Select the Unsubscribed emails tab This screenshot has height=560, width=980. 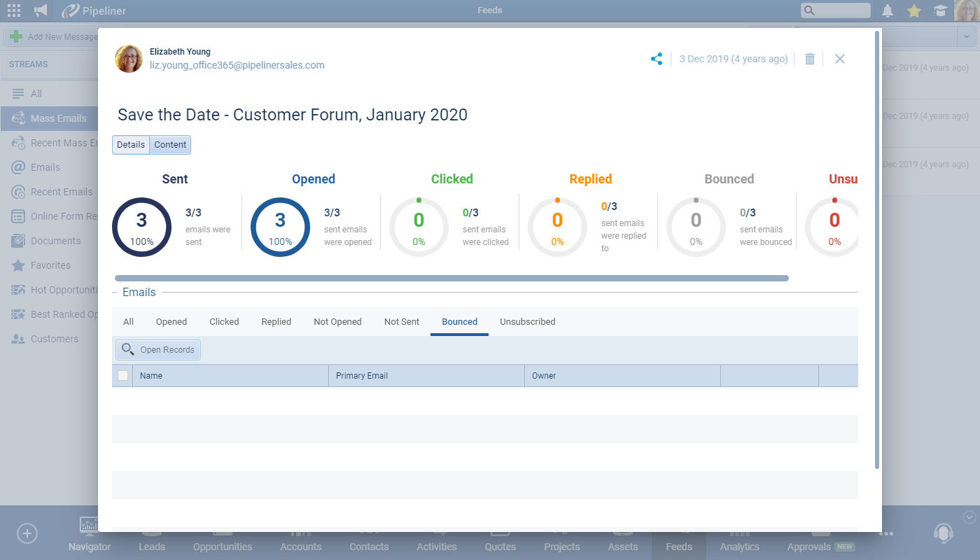click(x=527, y=322)
